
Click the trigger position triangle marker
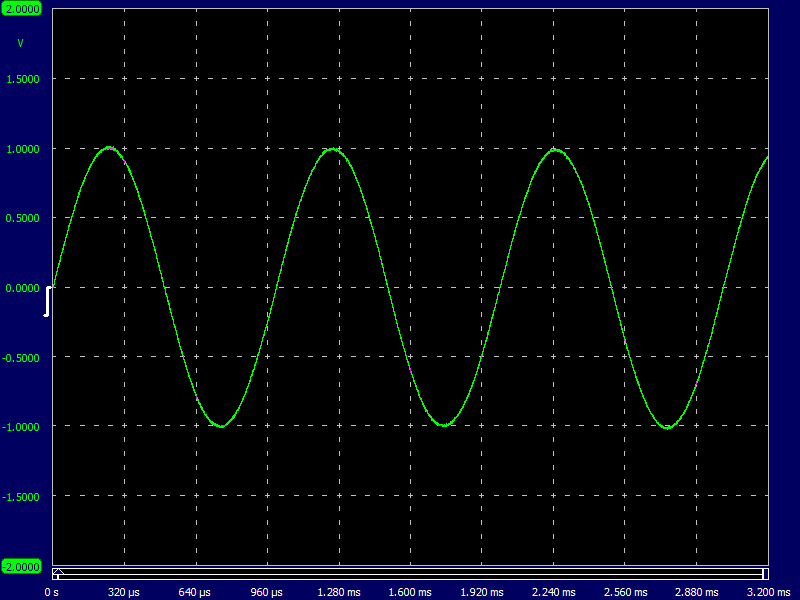pyautogui.click(x=58, y=571)
